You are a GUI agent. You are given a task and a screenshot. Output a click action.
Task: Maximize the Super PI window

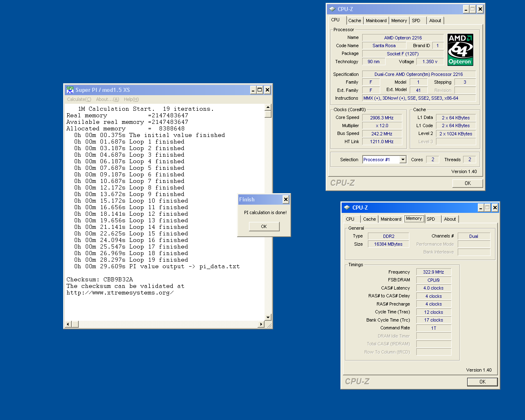tap(260, 90)
